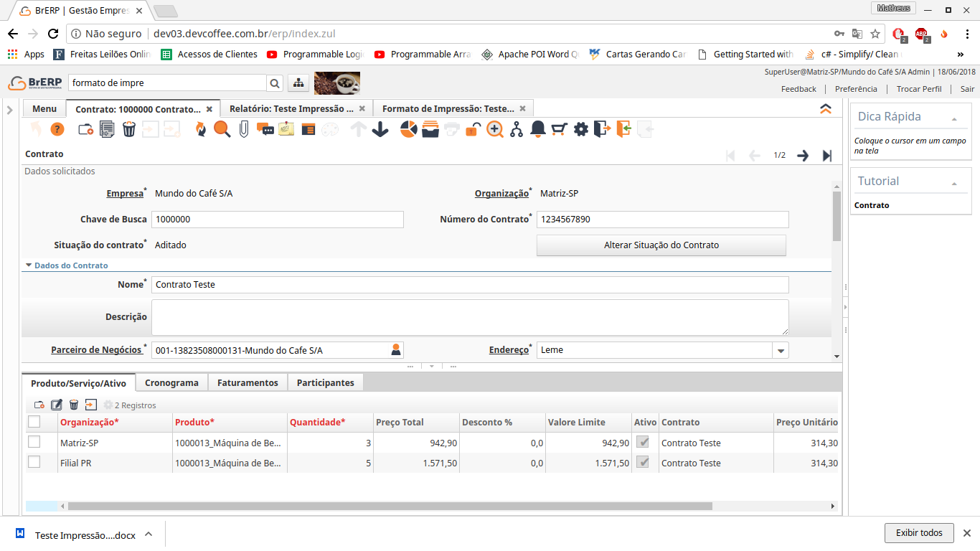Check the Filial PR row checkbox
Image resolution: width=980 pixels, height=551 pixels.
tap(34, 462)
